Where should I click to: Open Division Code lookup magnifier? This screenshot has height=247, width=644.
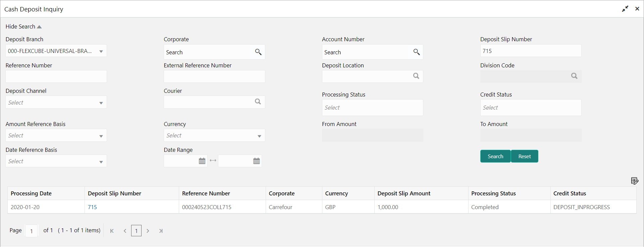click(574, 76)
